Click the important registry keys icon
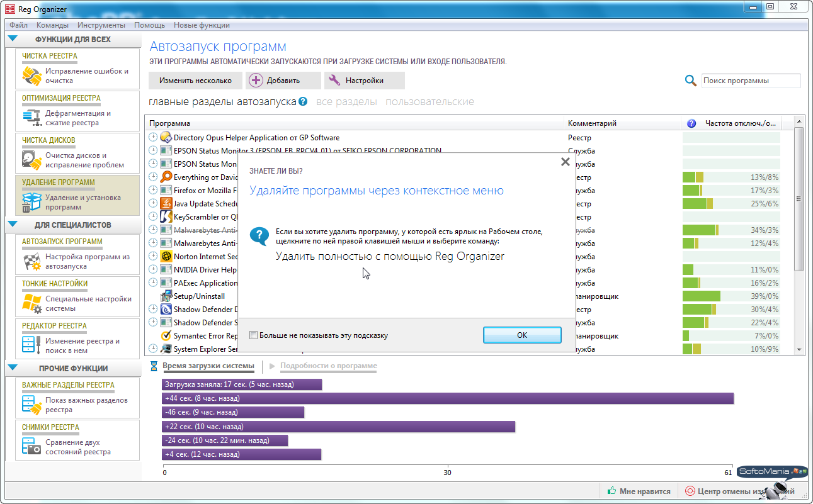 tap(31, 405)
